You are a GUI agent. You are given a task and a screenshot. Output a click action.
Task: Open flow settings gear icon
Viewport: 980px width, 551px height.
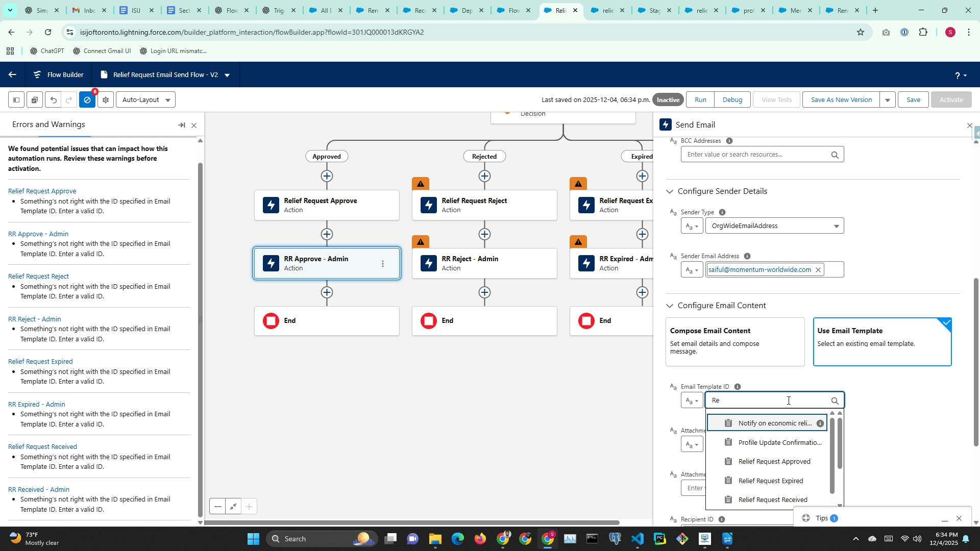(x=106, y=100)
